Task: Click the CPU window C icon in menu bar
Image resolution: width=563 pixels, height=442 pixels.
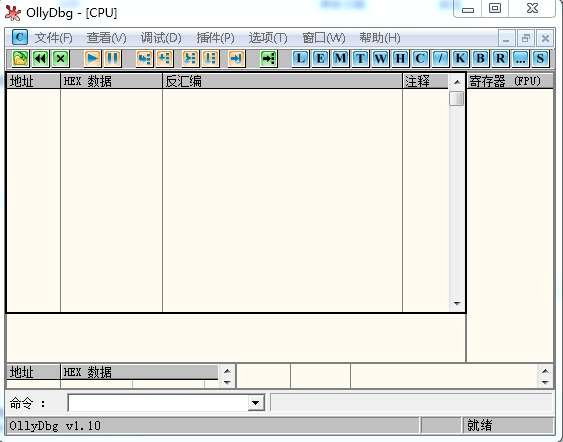Action: (20, 37)
